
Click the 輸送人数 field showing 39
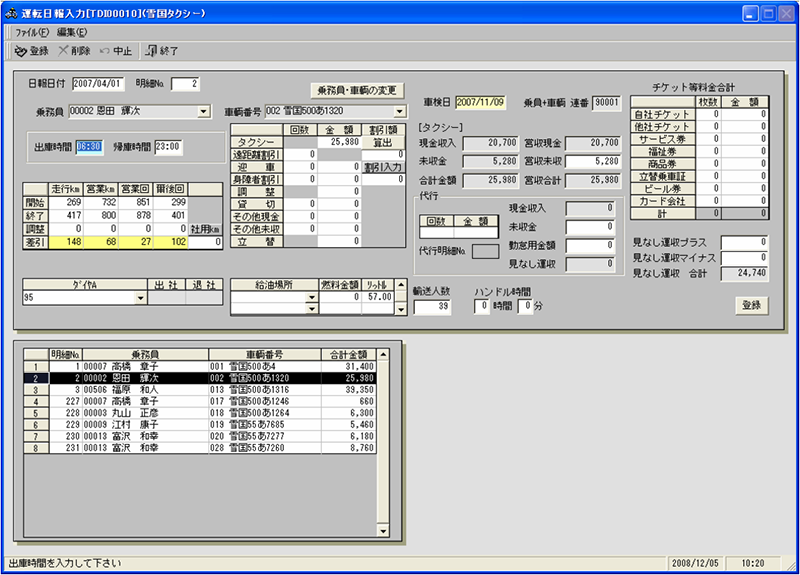432,307
